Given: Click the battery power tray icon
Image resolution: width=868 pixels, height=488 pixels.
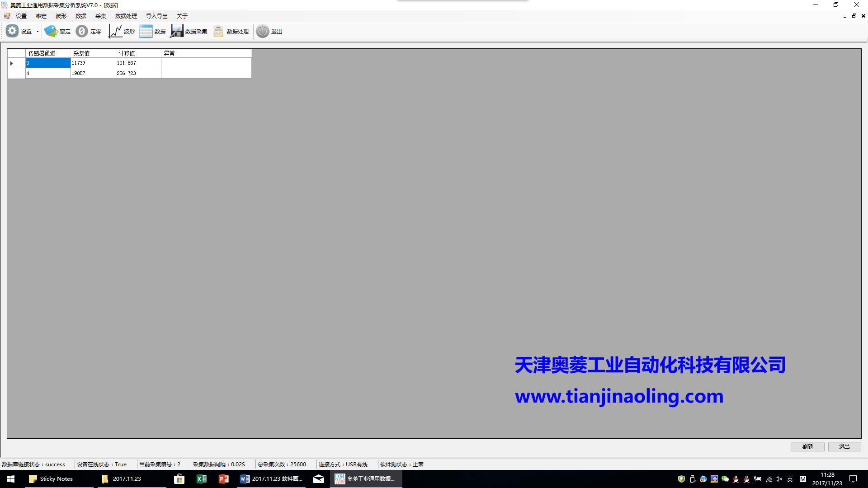Looking at the screenshot, I should coord(758,479).
